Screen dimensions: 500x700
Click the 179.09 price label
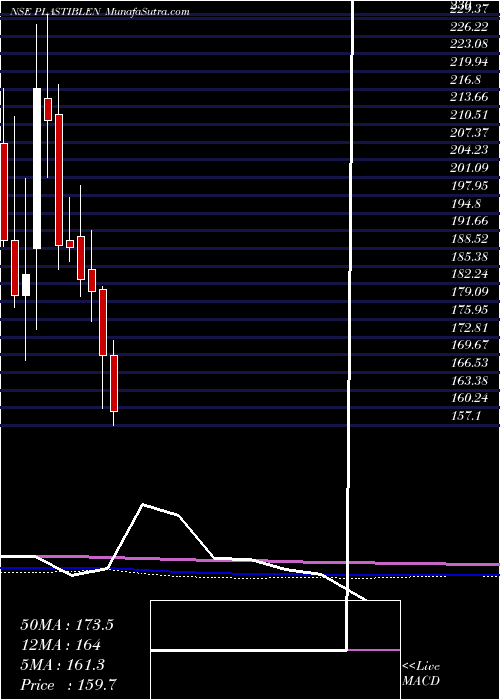(471, 292)
